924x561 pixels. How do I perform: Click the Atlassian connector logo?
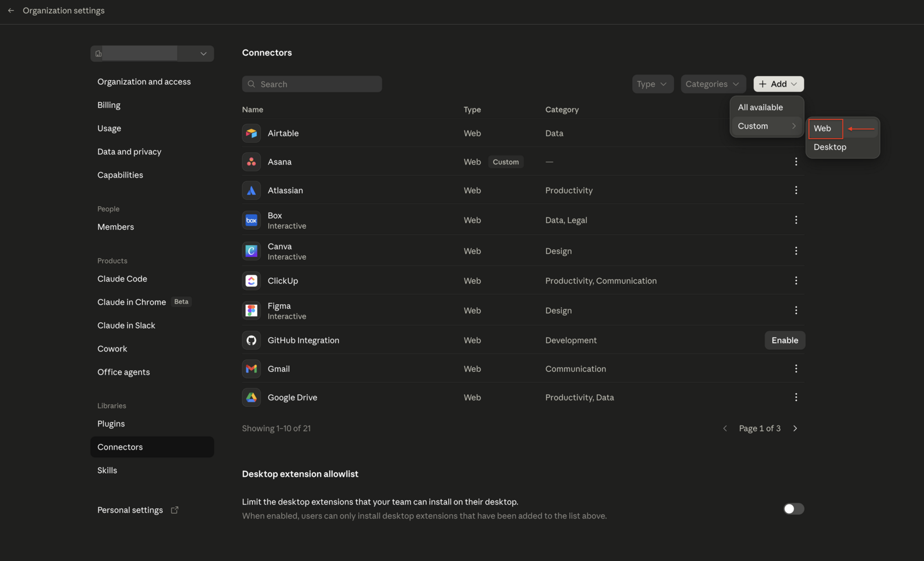click(x=251, y=190)
